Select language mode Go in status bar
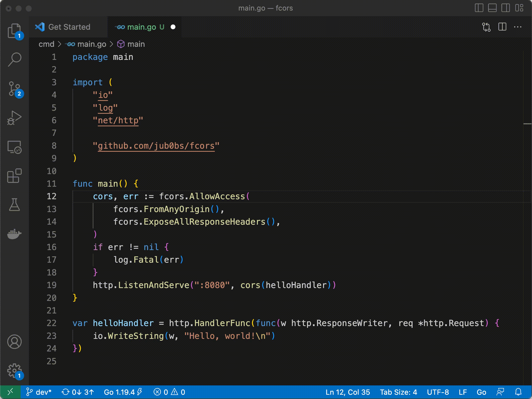Viewport: 532px width, 399px height. pos(481,392)
